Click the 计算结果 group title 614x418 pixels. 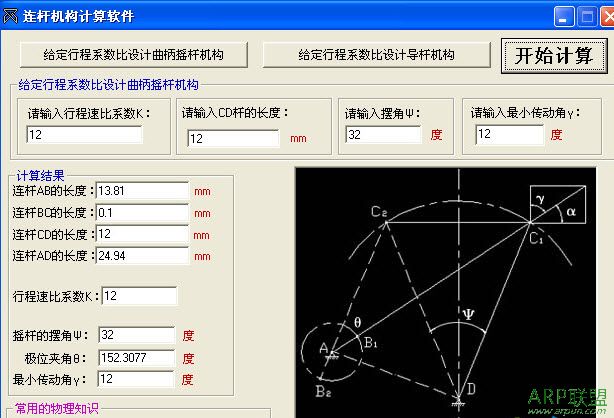tap(40, 176)
